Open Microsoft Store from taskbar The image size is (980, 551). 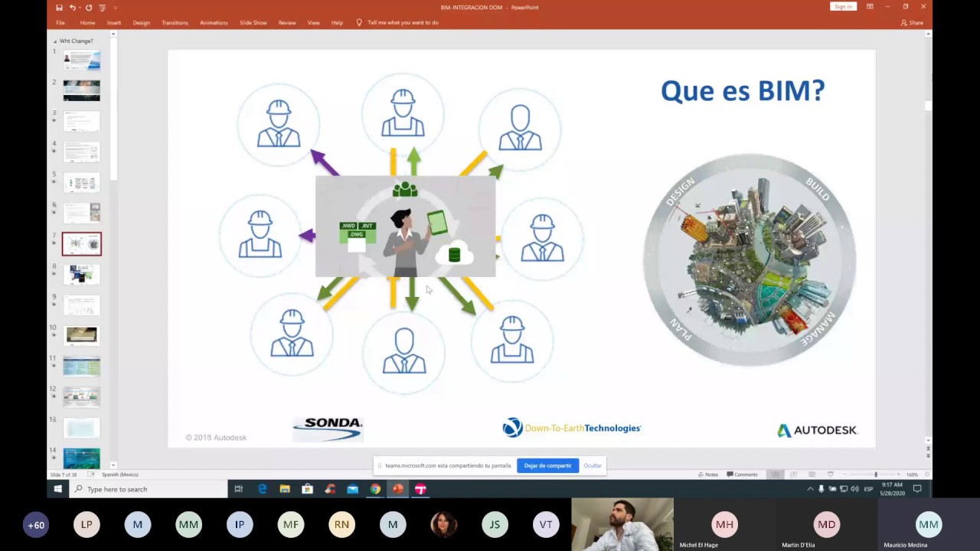(307, 489)
